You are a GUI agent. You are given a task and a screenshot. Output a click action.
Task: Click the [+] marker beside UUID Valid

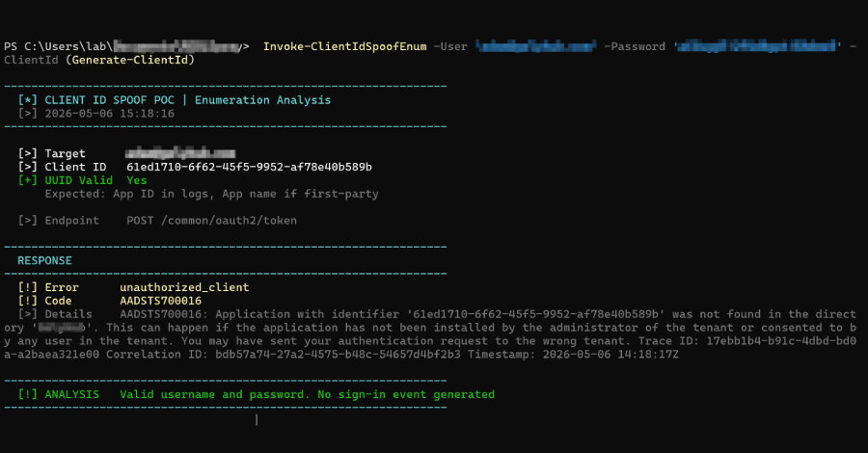click(x=27, y=180)
